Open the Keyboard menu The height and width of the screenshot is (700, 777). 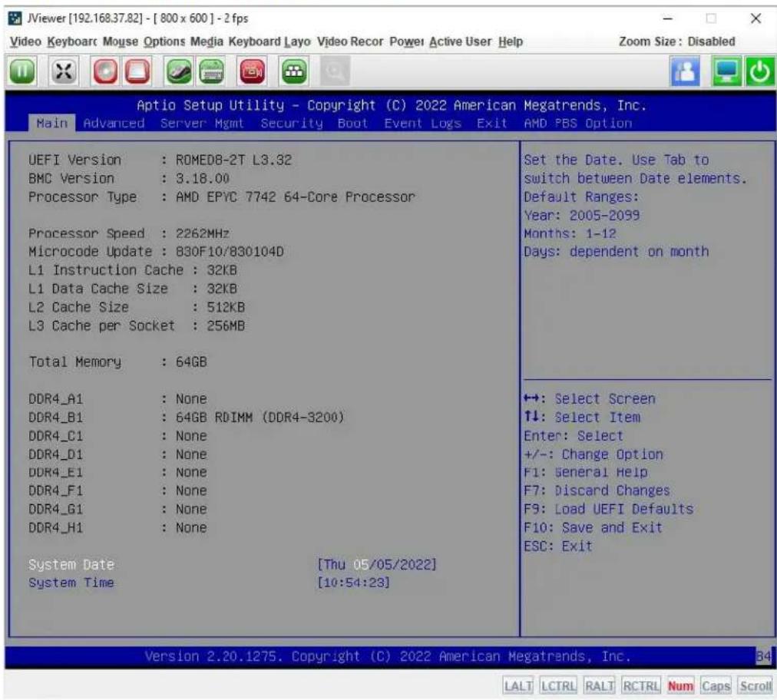pyautogui.click(x=72, y=41)
